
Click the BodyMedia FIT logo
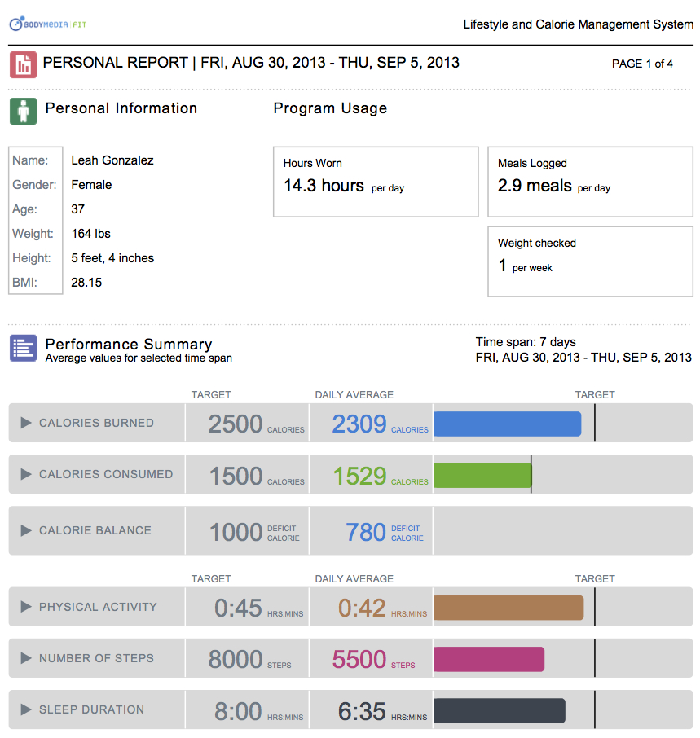pos(47,24)
